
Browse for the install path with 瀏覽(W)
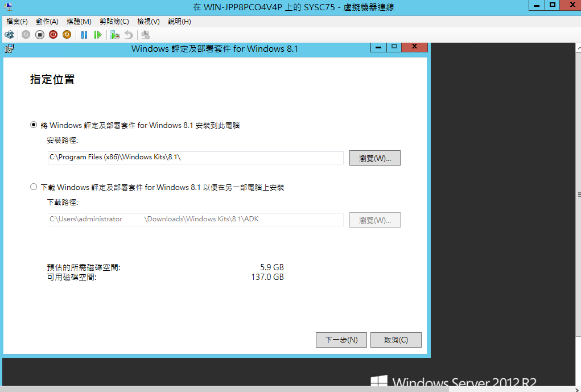(374, 158)
